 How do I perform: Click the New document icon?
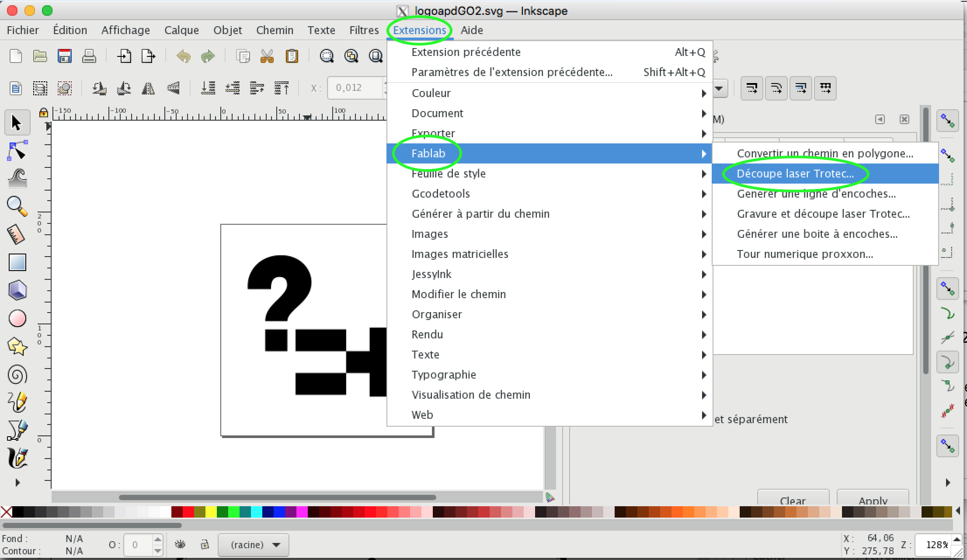point(16,56)
